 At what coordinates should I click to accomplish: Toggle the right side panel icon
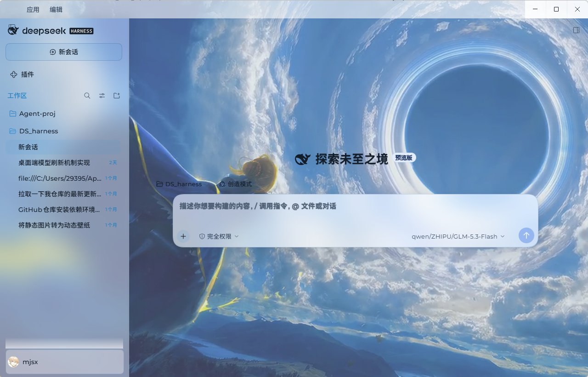coord(576,30)
